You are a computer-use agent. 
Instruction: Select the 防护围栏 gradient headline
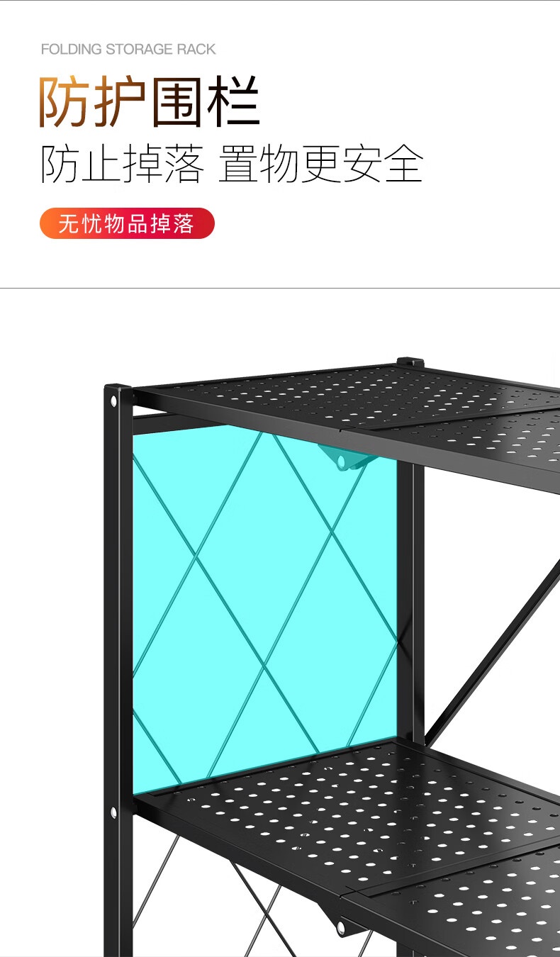(x=150, y=102)
